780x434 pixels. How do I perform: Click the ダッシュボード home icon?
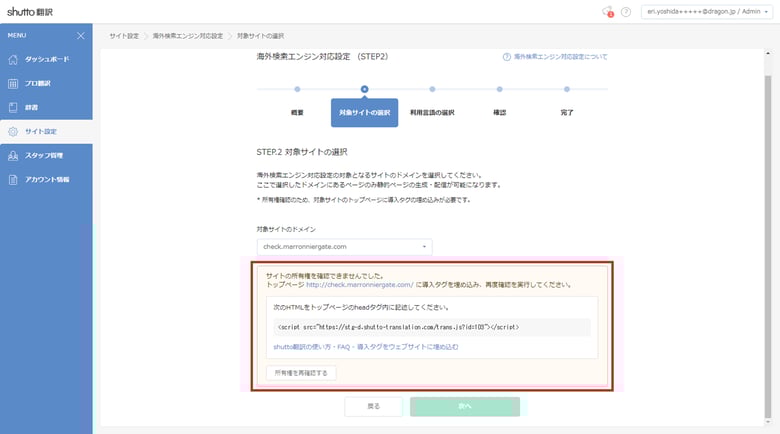point(13,59)
